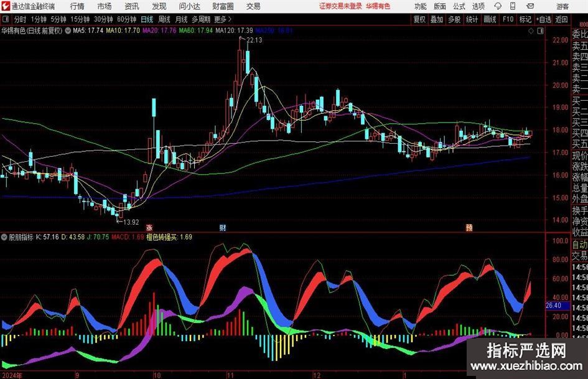588x379 pixels.
Task: Click the 22.13 high price label
Action: [x=254, y=40]
